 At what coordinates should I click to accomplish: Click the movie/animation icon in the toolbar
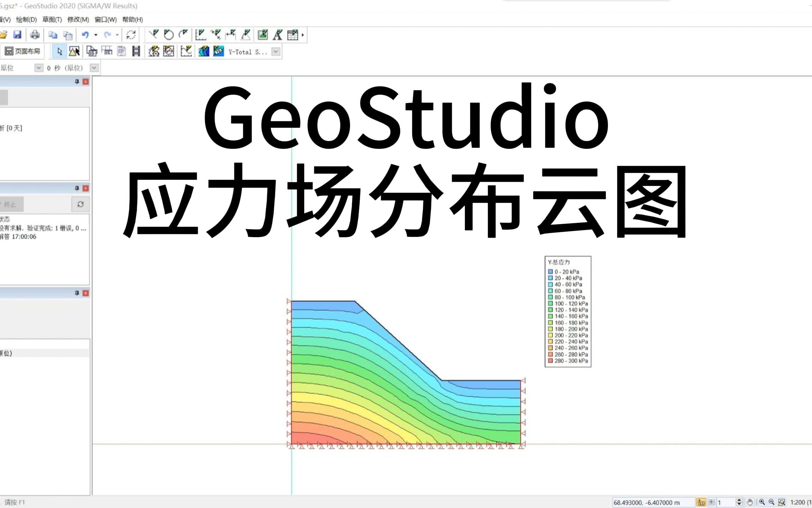[136, 52]
